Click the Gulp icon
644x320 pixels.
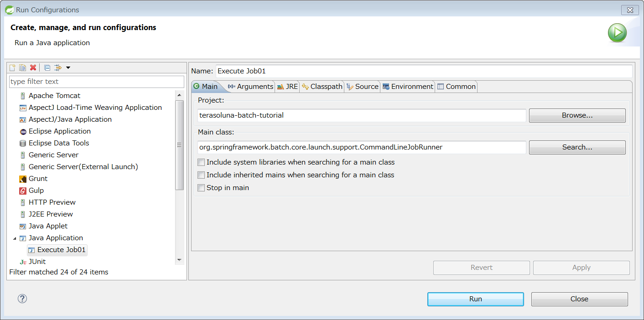(23, 191)
